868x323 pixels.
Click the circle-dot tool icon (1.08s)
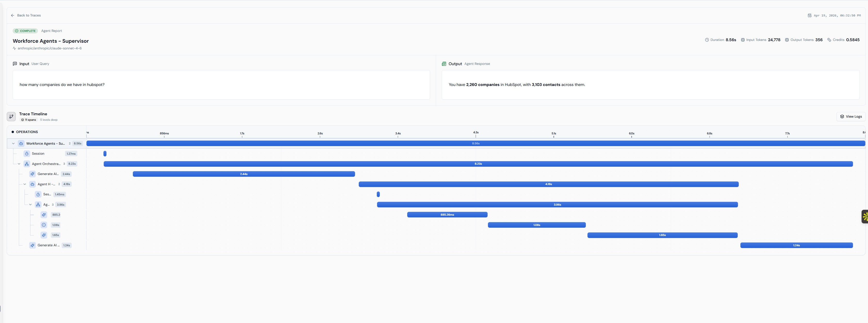[x=44, y=225]
